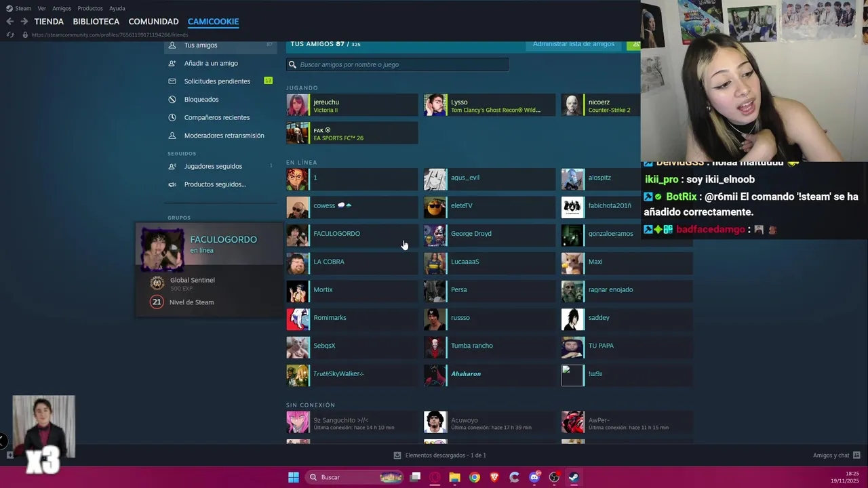868x488 pixels.
Task: Open LucaaaaS friend entry
Action: [x=489, y=264]
